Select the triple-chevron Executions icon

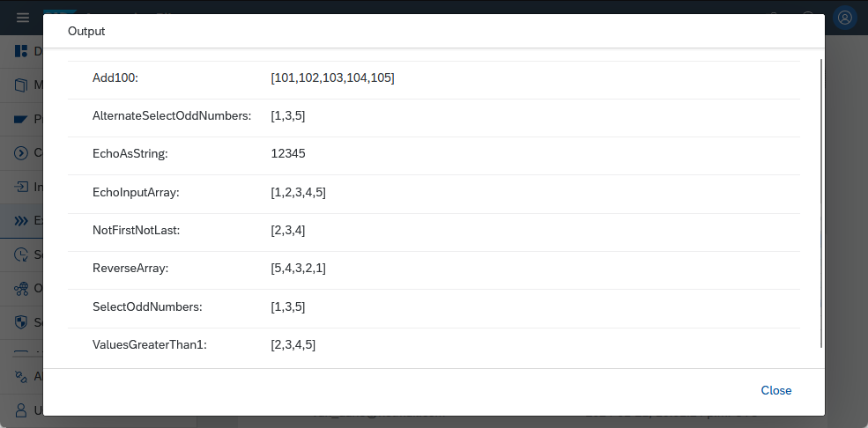coord(21,221)
